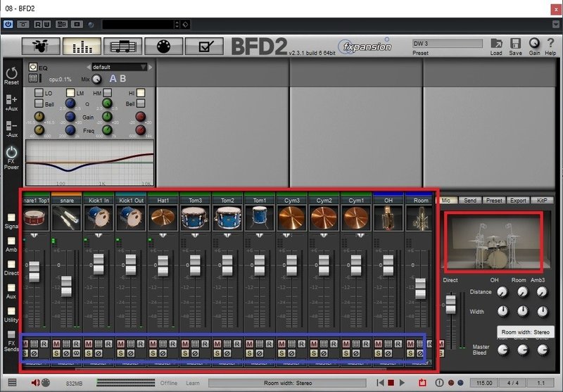Open the Preferences checkmark page
The height and width of the screenshot is (392, 563).
[204, 46]
